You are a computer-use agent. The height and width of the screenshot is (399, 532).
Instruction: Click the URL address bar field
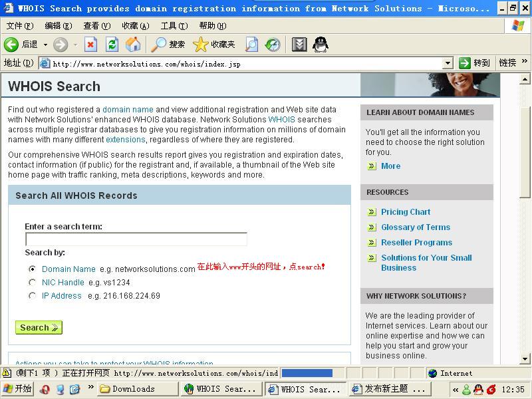[x=247, y=64]
